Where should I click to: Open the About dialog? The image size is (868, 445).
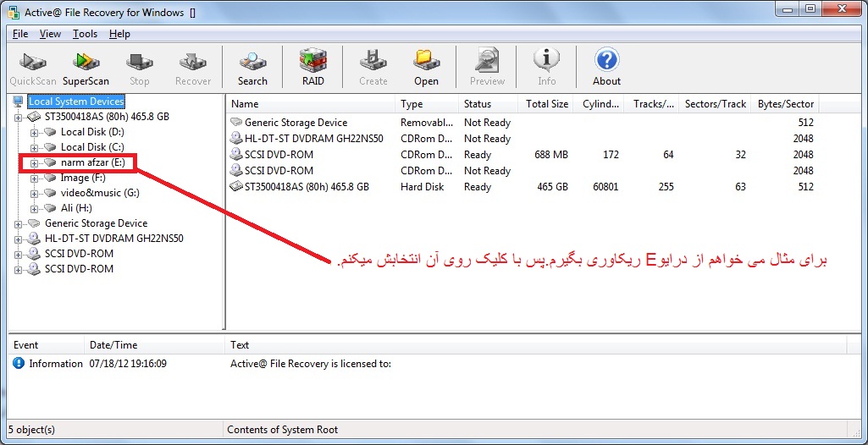click(x=606, y=68)
